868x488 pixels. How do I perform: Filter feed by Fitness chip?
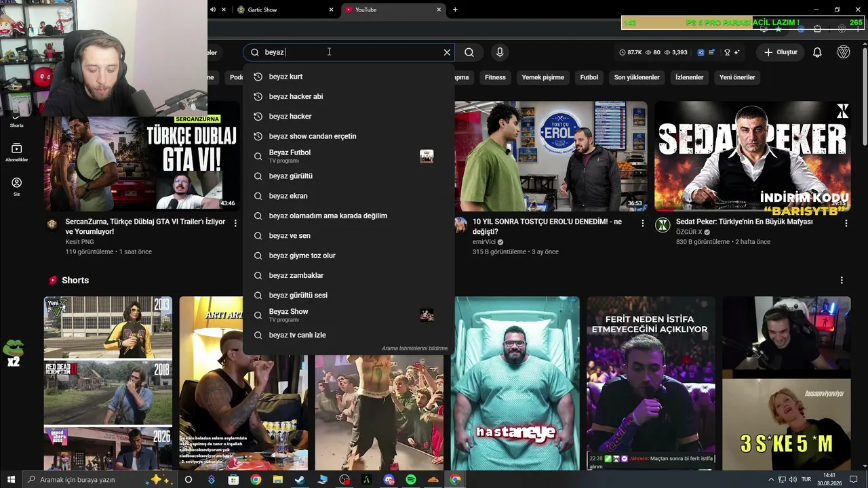point(495,77)
